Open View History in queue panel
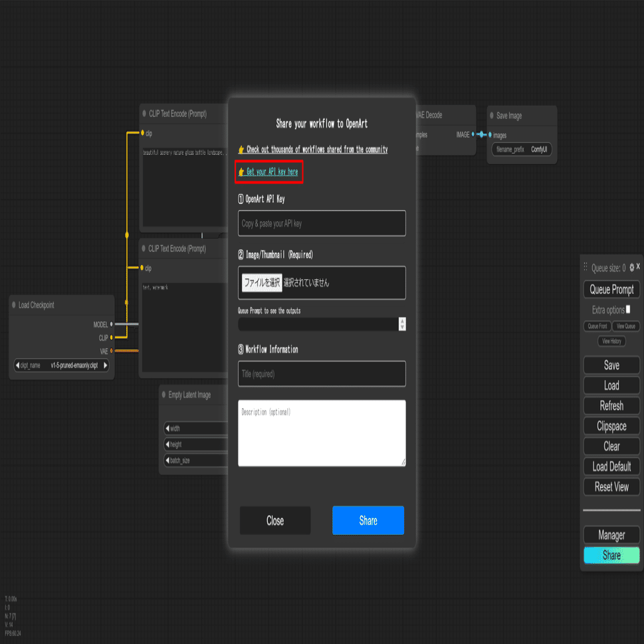The height and width of the screenshot is (644, 644). 611,341
